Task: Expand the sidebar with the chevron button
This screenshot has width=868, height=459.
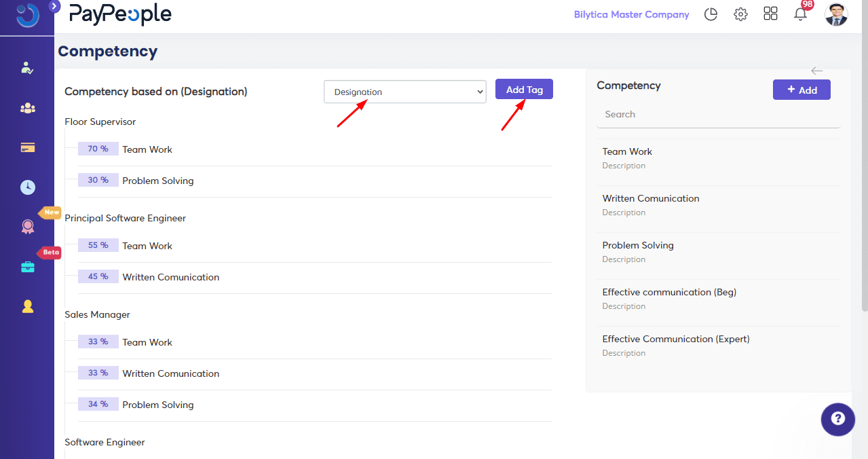Action: pyautogui.click(x=55, y=7)
